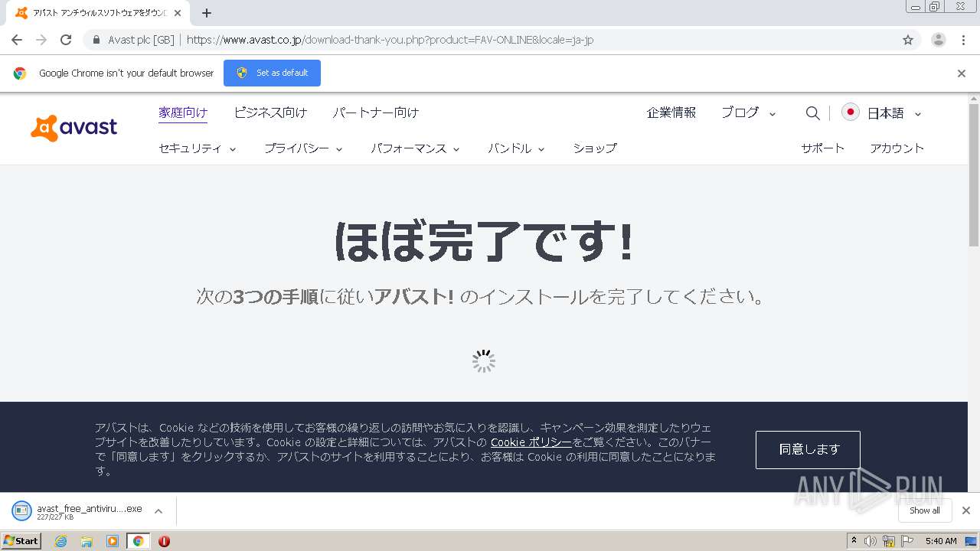980x551 pixels.
Task: Close the Avast browser tab
Action: point(178,13)
